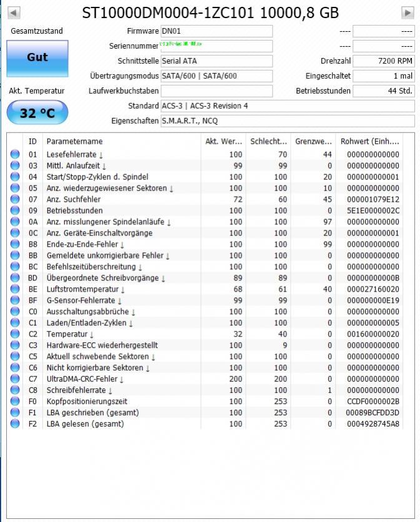
Task: Click status orb of Mittl. Anlaufzeit row
Action: 15,165
